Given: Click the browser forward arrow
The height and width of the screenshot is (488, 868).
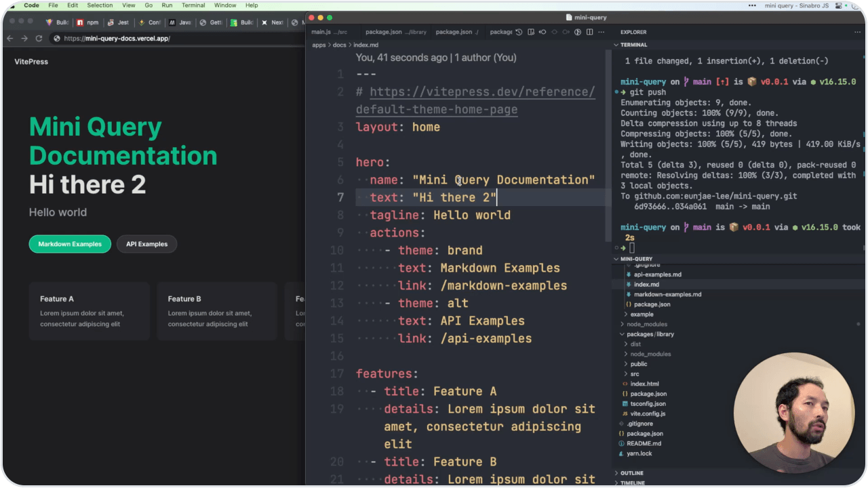Looking at the screenshot, I should [x=24, y=39].
